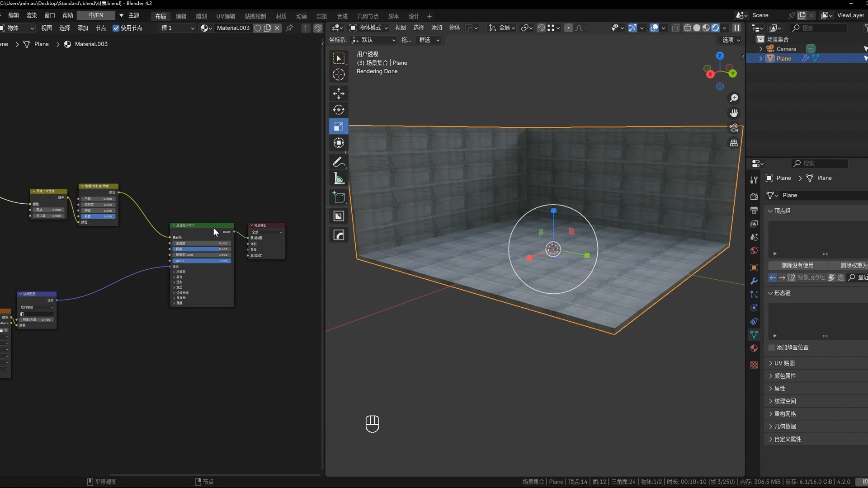Click the 删除没有使用 button in properties
This screenshot has height=488, width=868.
(797, 266)
